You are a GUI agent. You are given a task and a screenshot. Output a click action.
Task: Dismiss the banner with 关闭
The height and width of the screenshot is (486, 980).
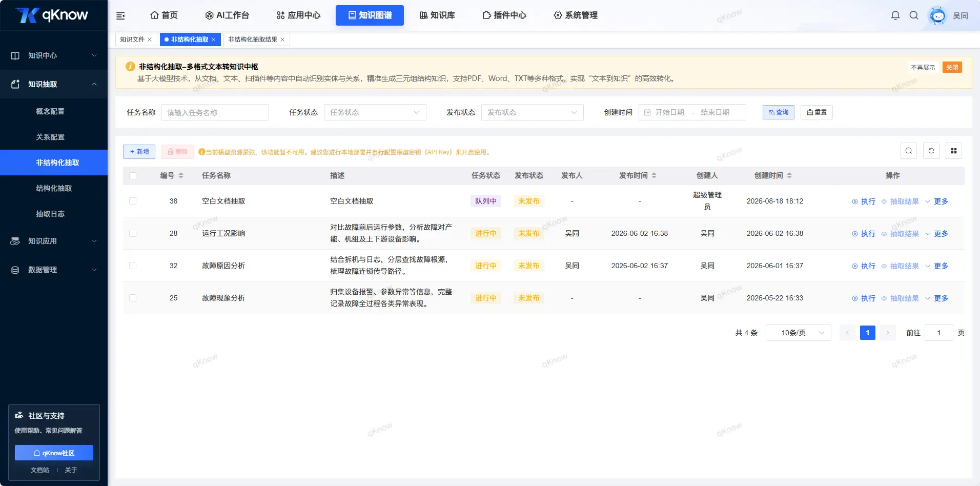click(x=952, y=67)
